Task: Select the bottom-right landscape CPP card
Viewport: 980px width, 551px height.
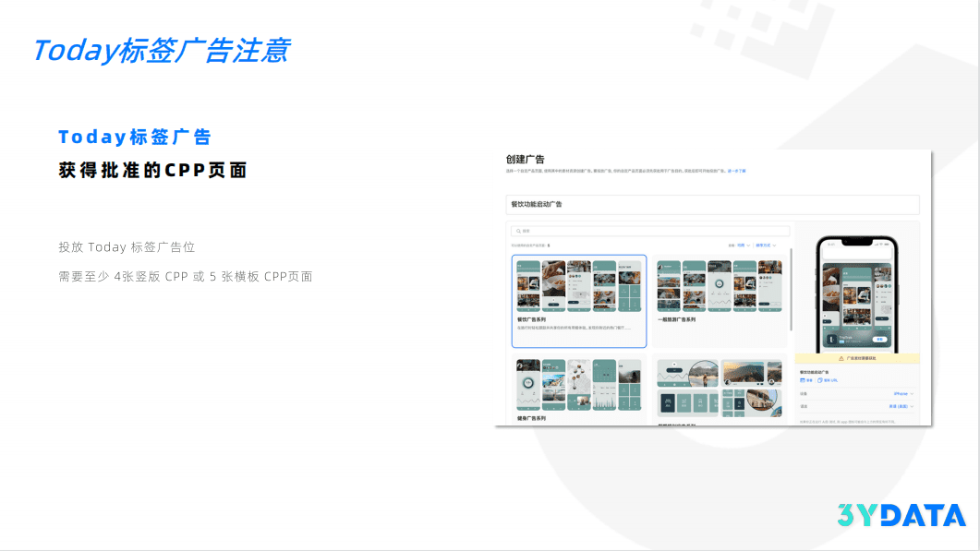Action: click(720, 389)
